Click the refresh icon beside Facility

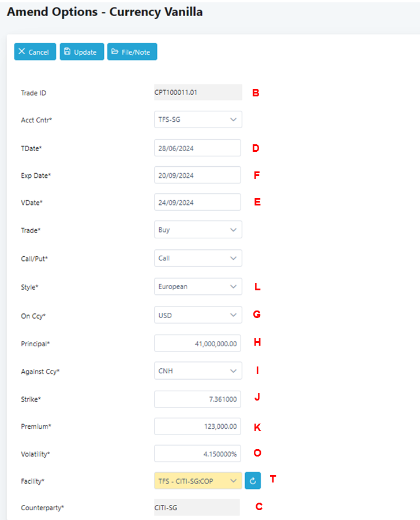(x=253, y=481)
